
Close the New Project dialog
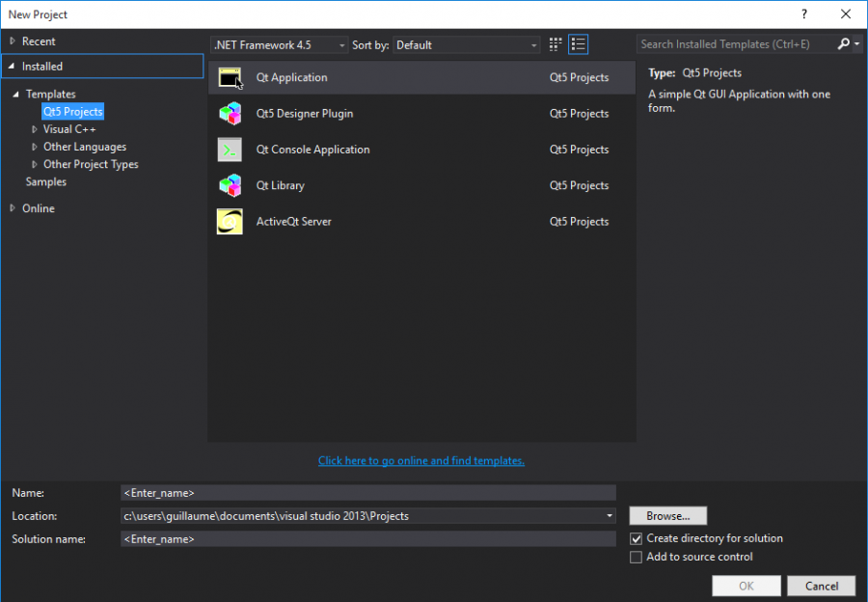pyautogui.click(x=845, y=14)
